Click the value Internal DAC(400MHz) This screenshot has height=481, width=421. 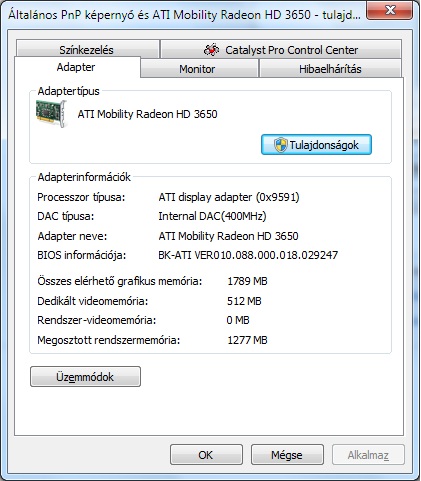pos(212,216)
